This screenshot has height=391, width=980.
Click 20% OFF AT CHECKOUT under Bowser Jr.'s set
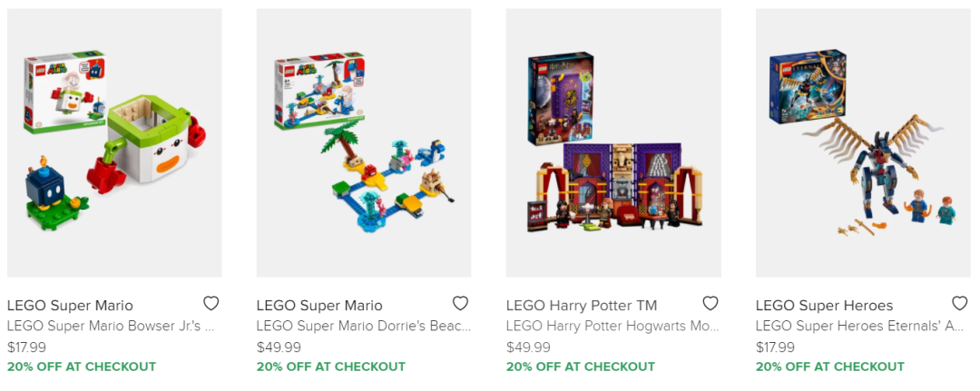point(82,367)
